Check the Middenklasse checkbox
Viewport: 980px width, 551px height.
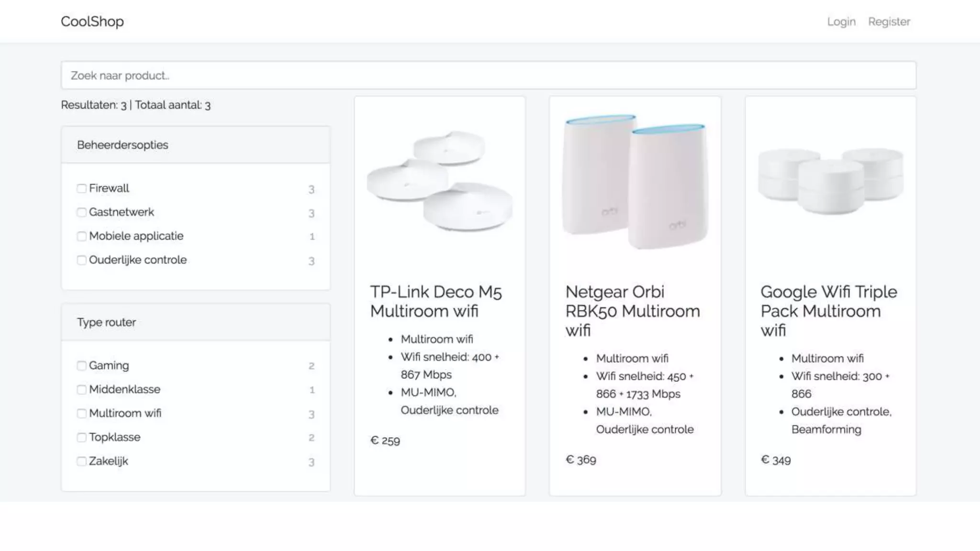point(82,390)
